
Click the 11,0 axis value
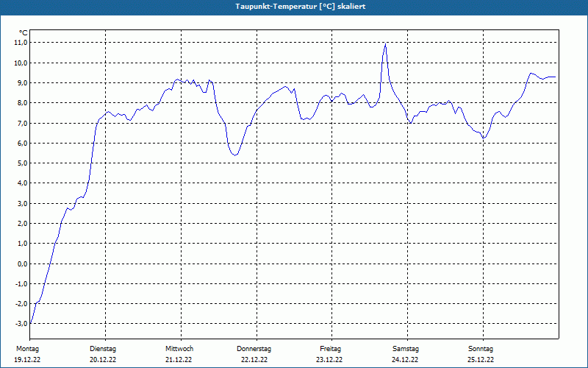[21, 43]
